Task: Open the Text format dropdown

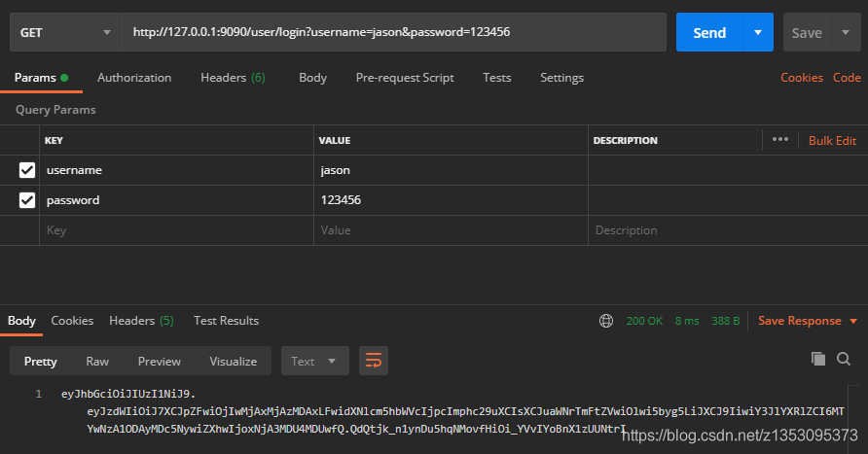Action: [315, 361]
